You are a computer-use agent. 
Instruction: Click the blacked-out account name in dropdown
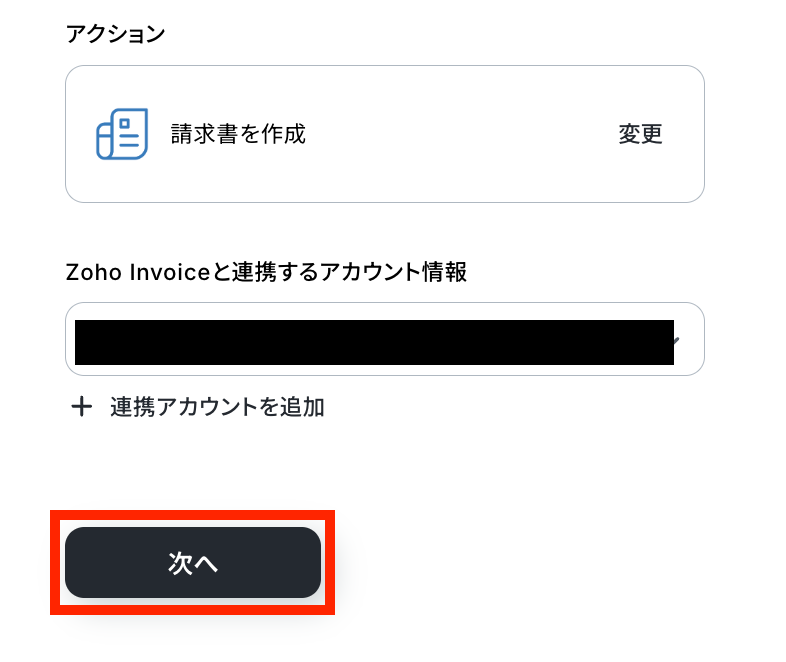pyautogui.click(x=374, y=341)
